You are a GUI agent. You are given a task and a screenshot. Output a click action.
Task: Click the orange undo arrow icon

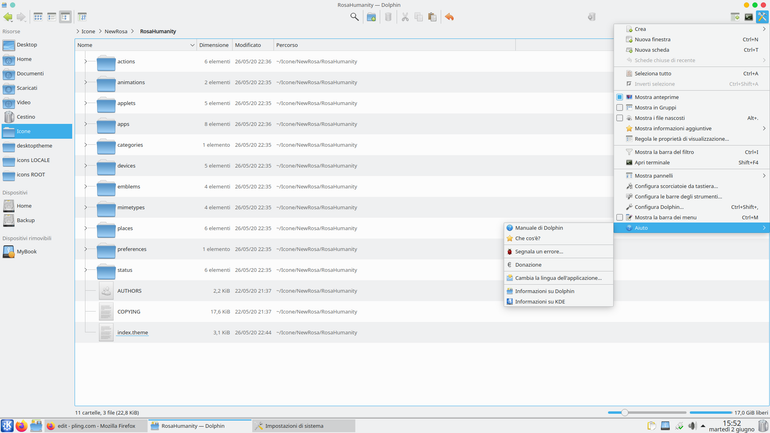449,17
